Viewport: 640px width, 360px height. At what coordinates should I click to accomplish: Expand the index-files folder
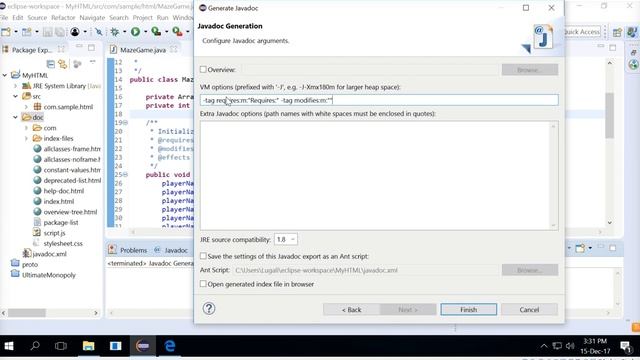coord(27,139)
